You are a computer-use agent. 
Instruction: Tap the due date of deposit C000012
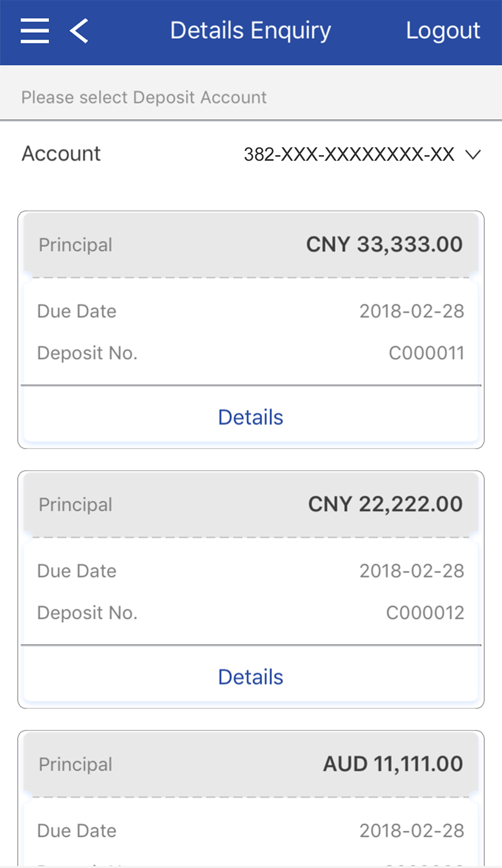pyautogui.click(x=412, y=571)
